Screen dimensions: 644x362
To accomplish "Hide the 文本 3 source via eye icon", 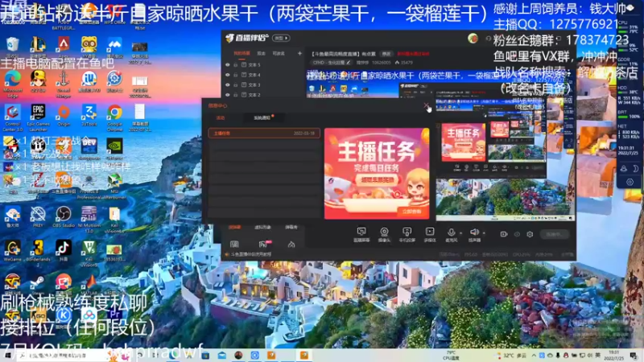I will [228, 85].
